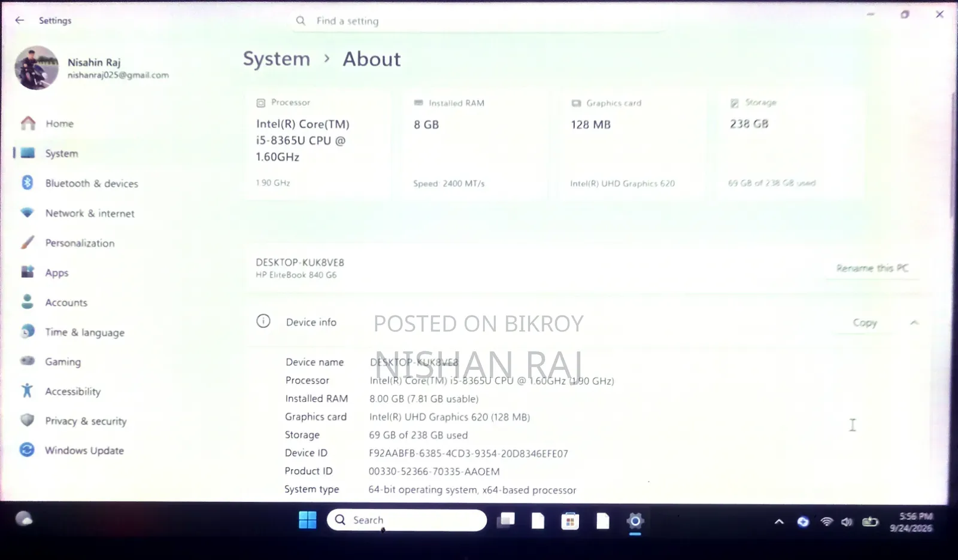The height and width of the screenshot is (560, 958).
Task: Click the Device ID value starting F92AABFB
Action: [468, 454]
